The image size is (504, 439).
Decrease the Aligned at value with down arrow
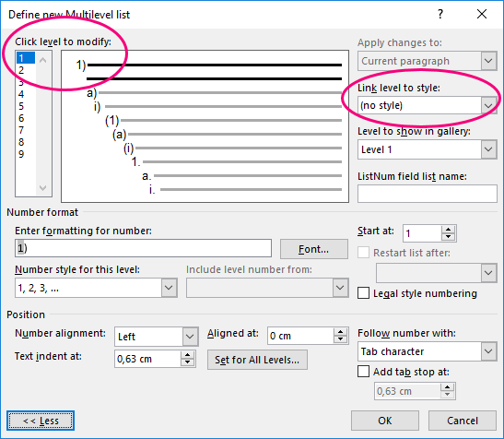coord(340,339)
